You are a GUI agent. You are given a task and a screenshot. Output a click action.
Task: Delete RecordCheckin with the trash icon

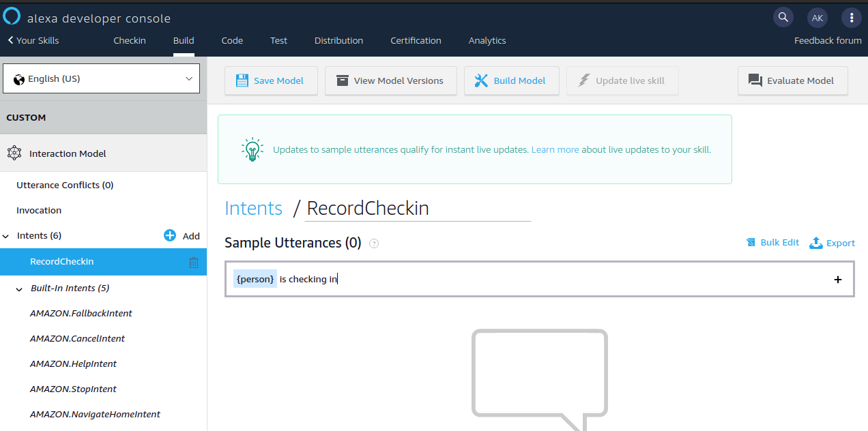194,262
